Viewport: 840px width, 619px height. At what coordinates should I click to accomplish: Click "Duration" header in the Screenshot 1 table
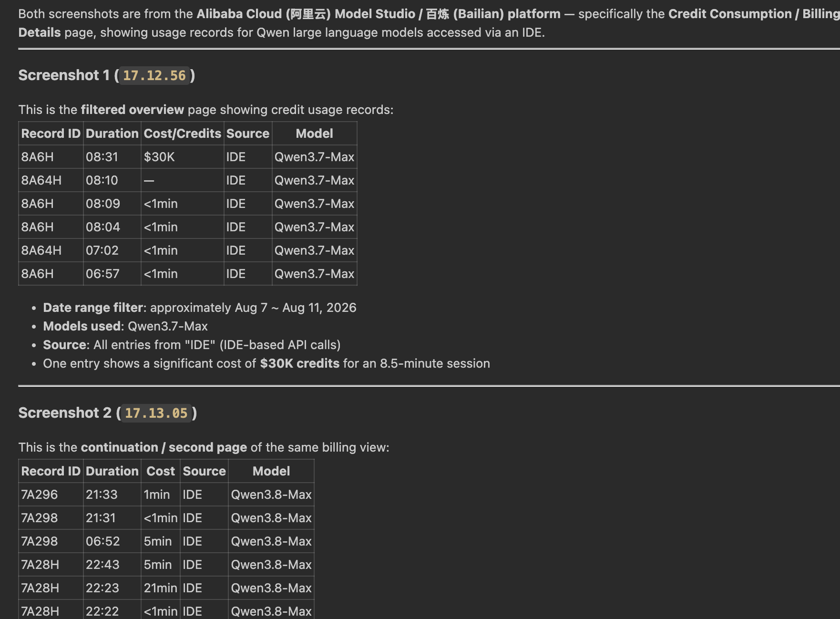coord(112,134)
